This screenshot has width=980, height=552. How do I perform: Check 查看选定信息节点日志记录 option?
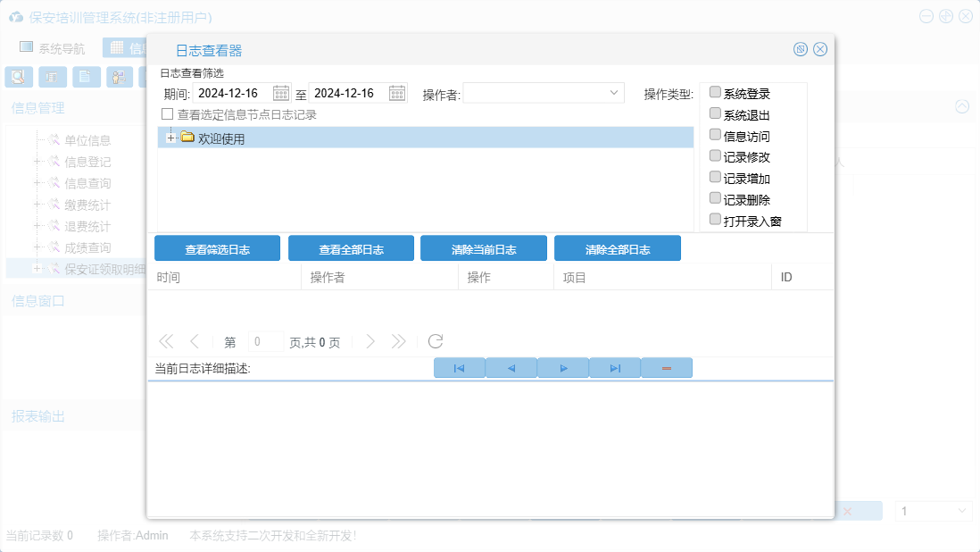tap(167, 114)
